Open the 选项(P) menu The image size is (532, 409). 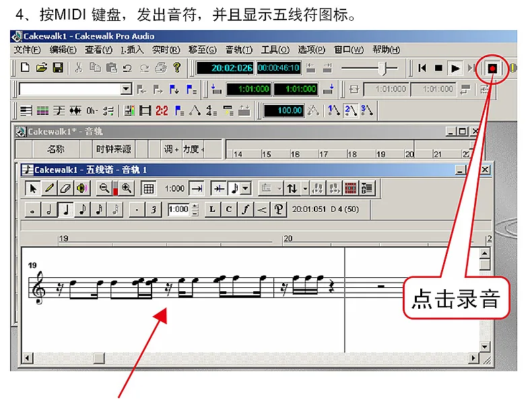tap(312, 50)
